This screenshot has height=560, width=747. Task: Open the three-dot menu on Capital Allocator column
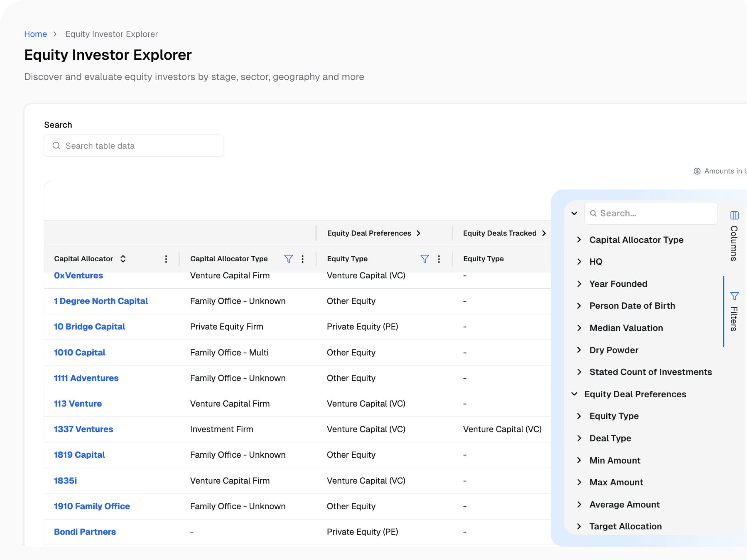(x=166, y=259)
